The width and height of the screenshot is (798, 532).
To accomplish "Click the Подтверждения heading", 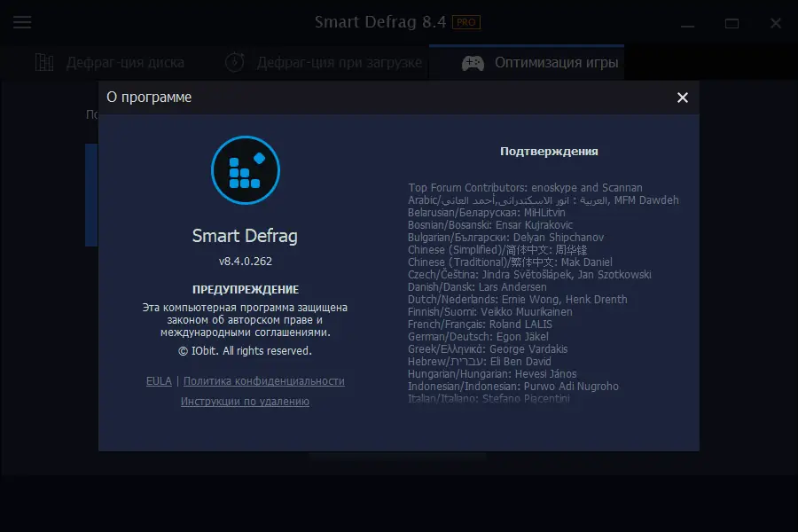I will [x=549, y=152].
